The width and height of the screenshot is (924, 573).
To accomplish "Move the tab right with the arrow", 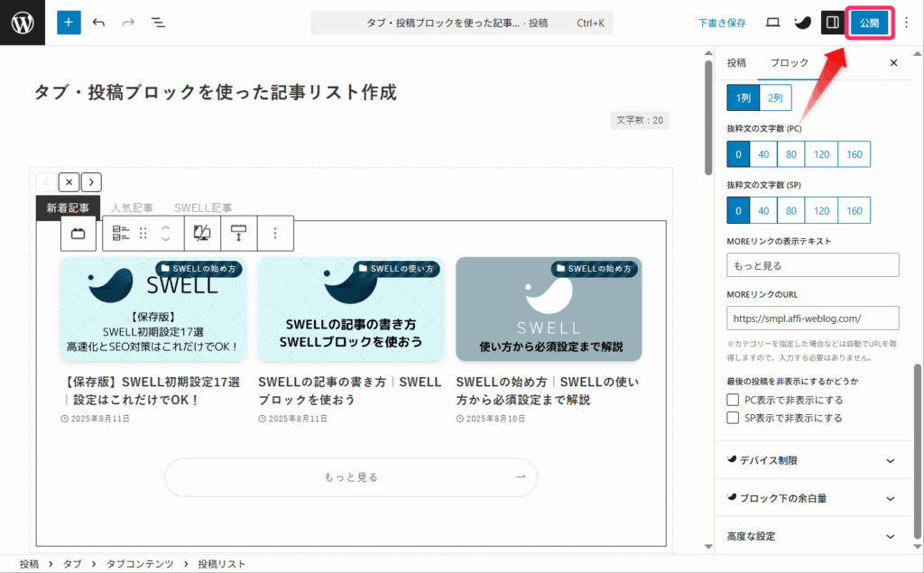I will [x=91, y=182].
